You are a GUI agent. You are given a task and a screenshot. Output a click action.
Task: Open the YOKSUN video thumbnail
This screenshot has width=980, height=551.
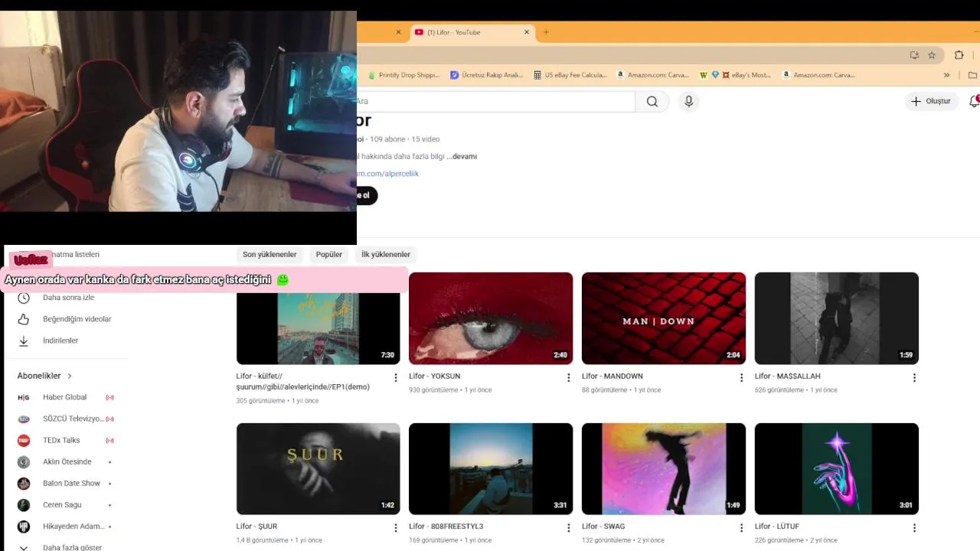point(491,318)
